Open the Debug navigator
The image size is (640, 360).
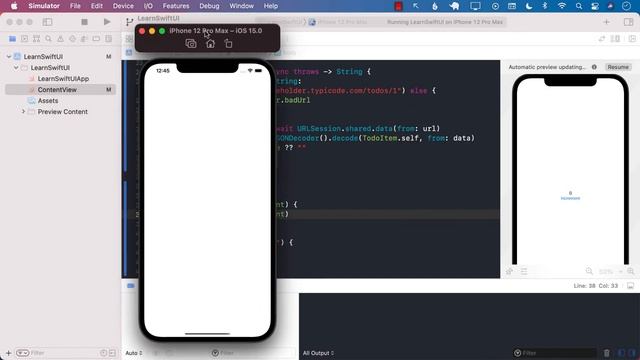pyautogui.click(x=84, y=39)
